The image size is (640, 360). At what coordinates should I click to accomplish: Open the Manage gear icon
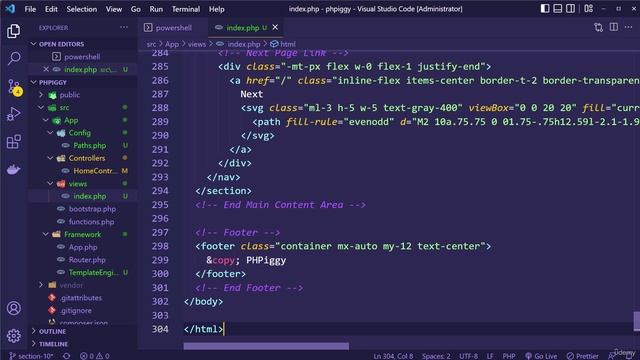coord(13,336)
